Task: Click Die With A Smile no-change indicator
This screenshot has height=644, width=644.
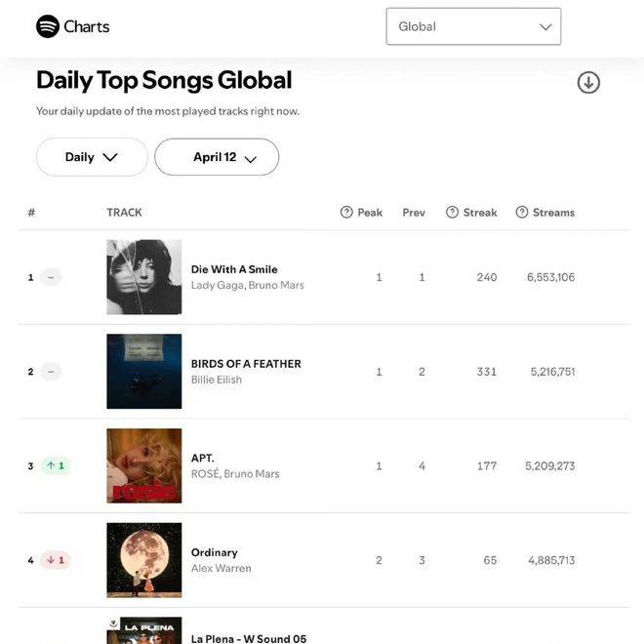Action: click(51, 277)
